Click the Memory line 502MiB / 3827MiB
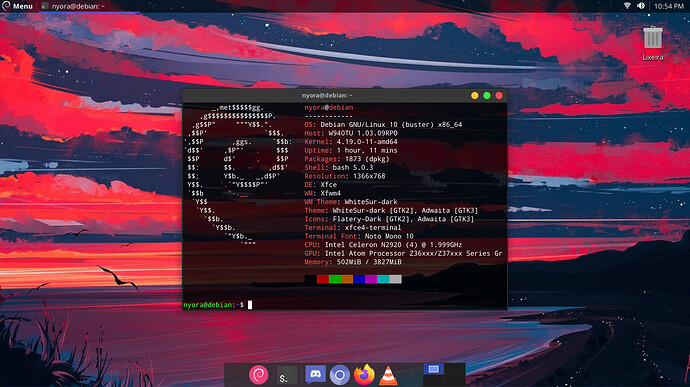Image resolution: width=690 pixels, height=387 pixels. [x=353, y=262]
